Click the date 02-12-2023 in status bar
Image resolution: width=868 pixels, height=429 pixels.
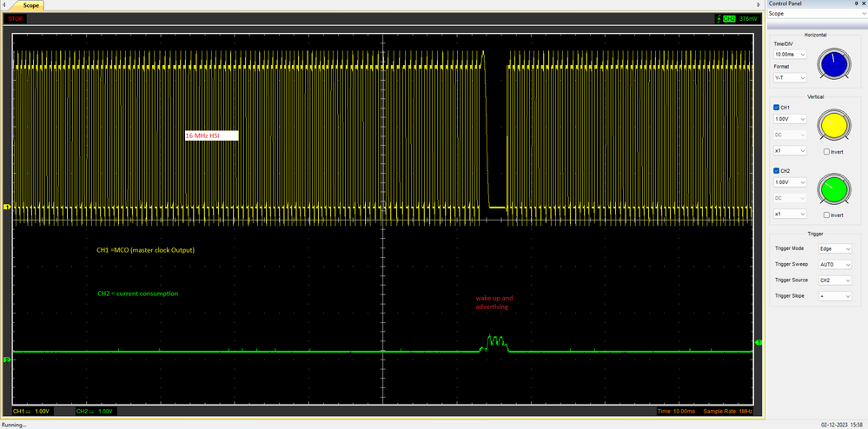click(835, 426)
